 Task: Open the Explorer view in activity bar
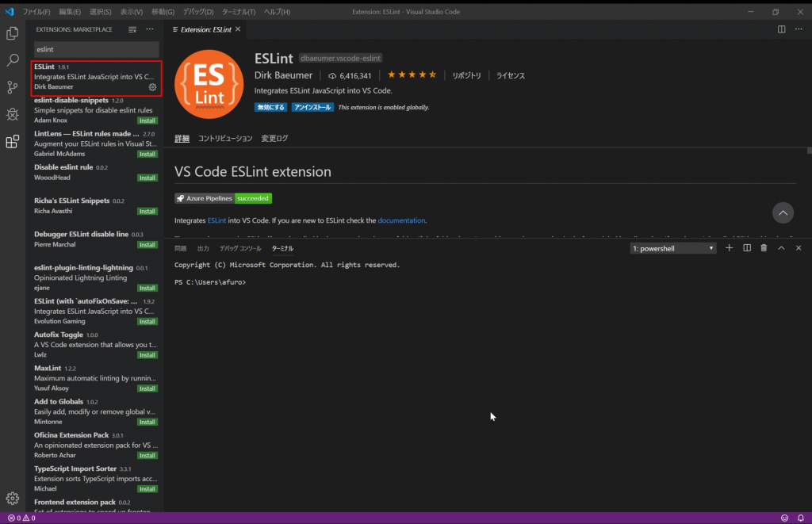coord(13,33)
